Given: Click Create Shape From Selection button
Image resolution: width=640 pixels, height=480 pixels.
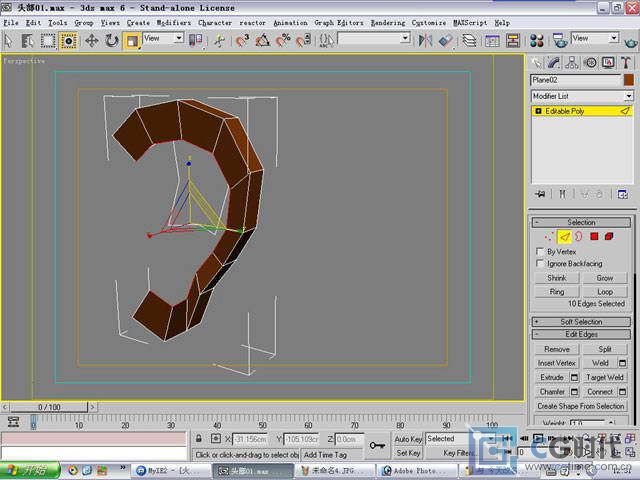Looking at the screenshot, I should pos(580,406).
